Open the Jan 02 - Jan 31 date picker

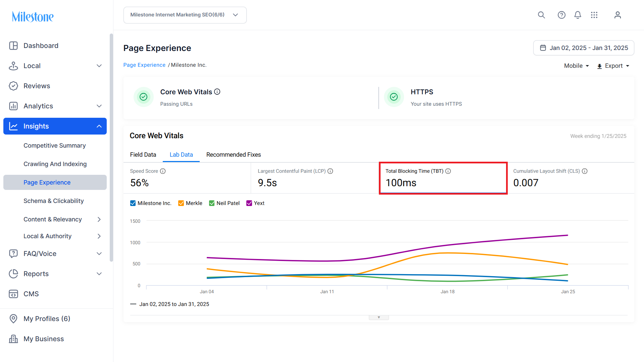coord(584,48)
